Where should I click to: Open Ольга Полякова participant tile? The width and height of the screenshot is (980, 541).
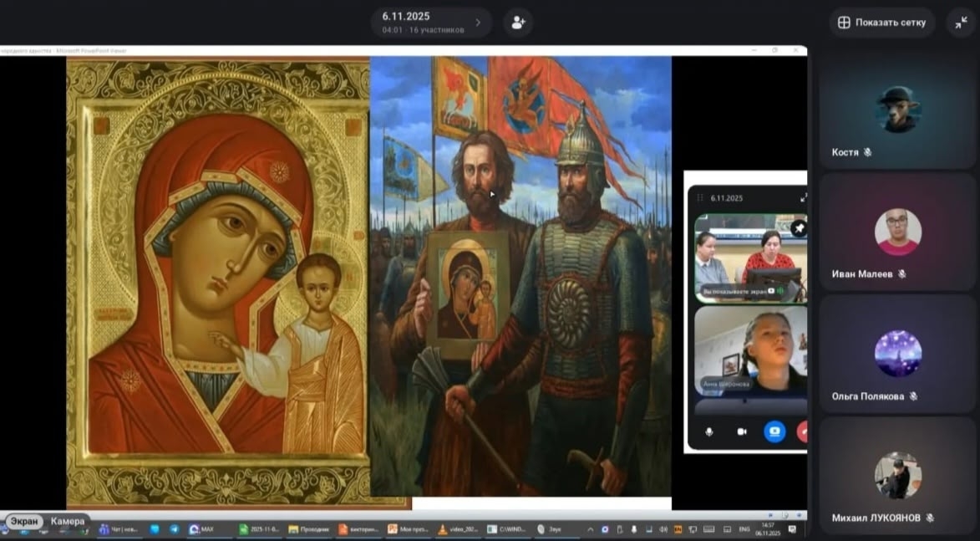point(898,355)
